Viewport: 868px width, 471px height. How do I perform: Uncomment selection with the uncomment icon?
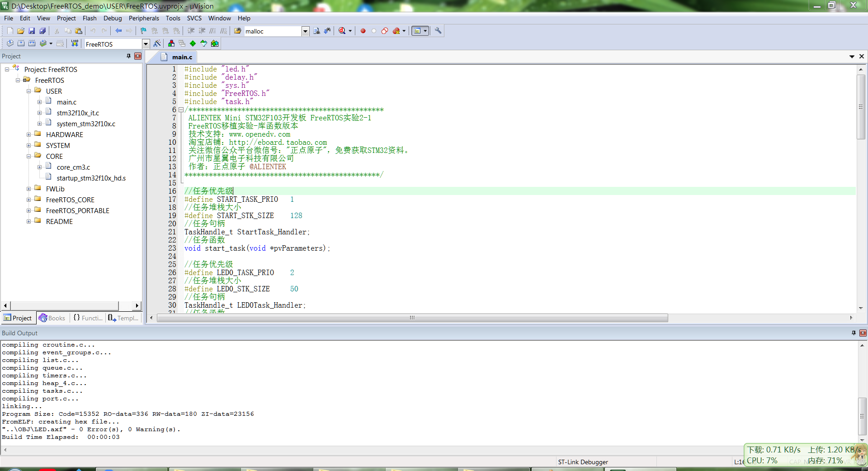(223, 31)
